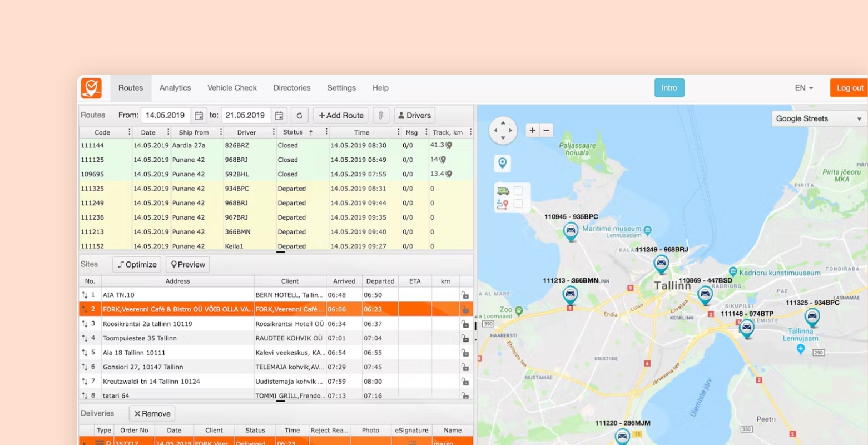Click the paperclip attachment icon
The width and height of the screenshot is (868, 445).
click(381, 115)
